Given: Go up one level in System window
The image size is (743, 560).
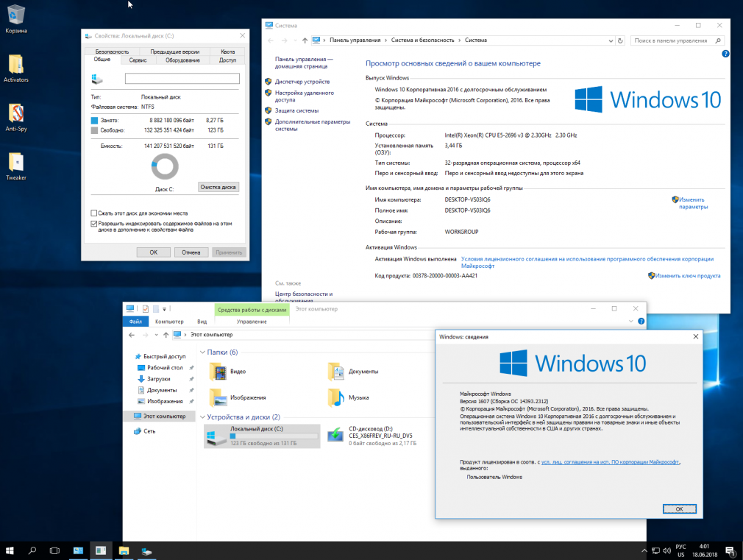Looking at the screenshot, I should (305, 40).
